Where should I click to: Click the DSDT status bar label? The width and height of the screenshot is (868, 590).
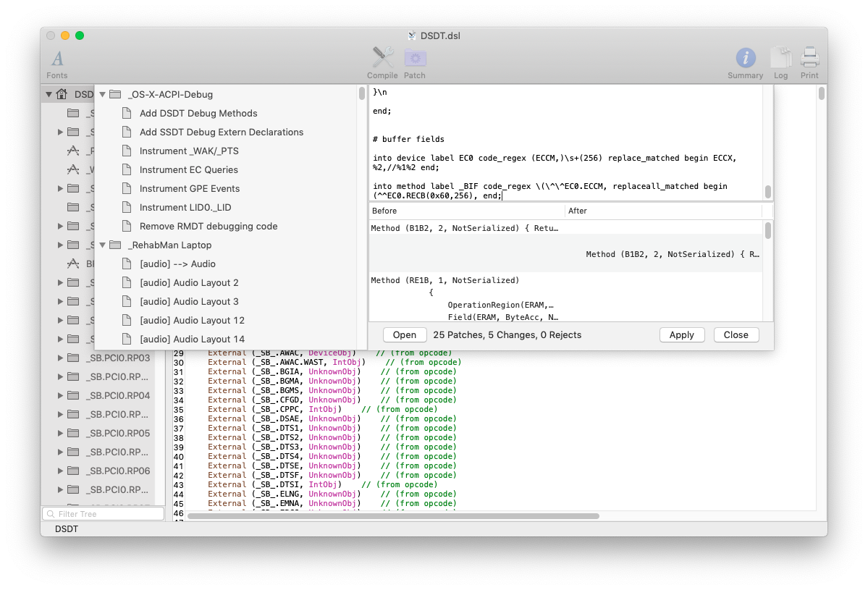(67, 529)
